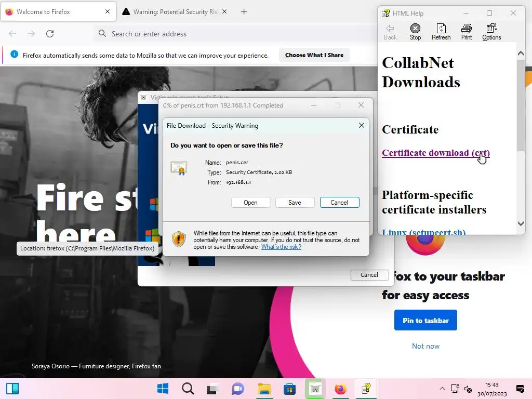The width and height of the screenshot is (532, 399).
Task: Click the muted volume tray icon
Action: tap(468, 389)
